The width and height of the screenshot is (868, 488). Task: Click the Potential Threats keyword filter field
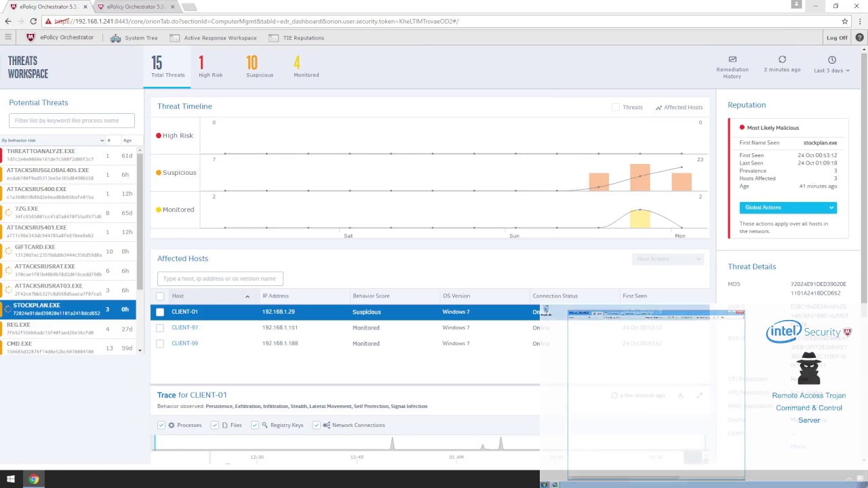pos(72,121)
